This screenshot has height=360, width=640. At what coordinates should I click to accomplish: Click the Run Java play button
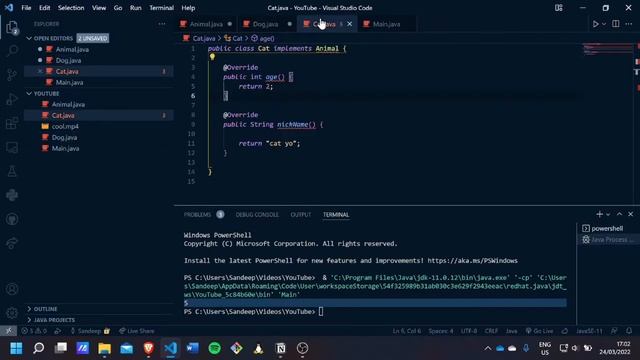(x=596, y=24)
